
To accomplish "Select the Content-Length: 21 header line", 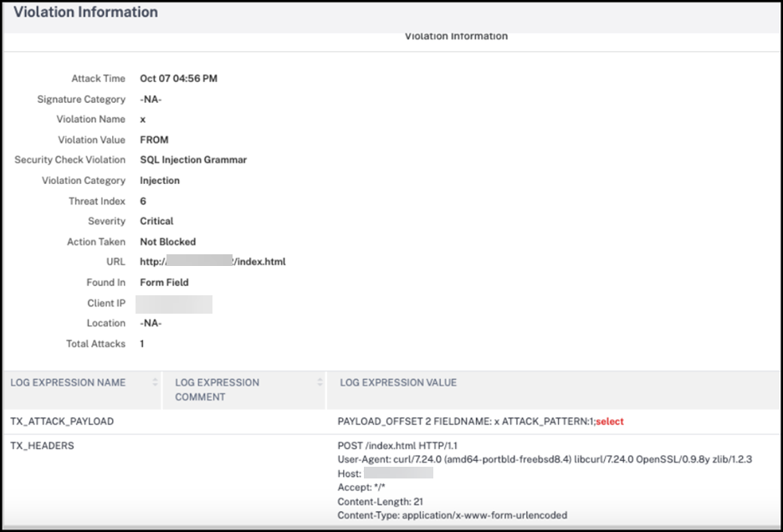I will point(380,502).
